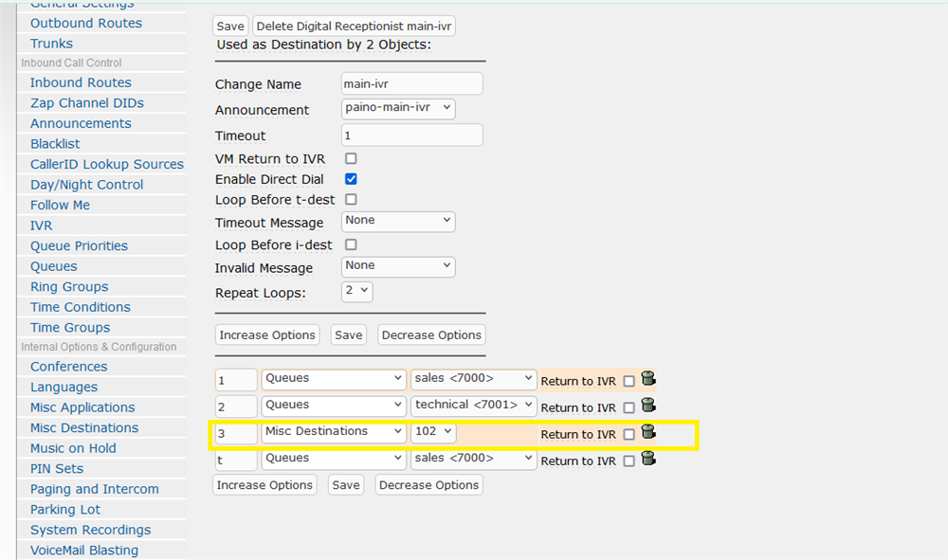Open Ring Groups sidebar link
This screenshot has height=560, width=948.
(x=69, y=286)
